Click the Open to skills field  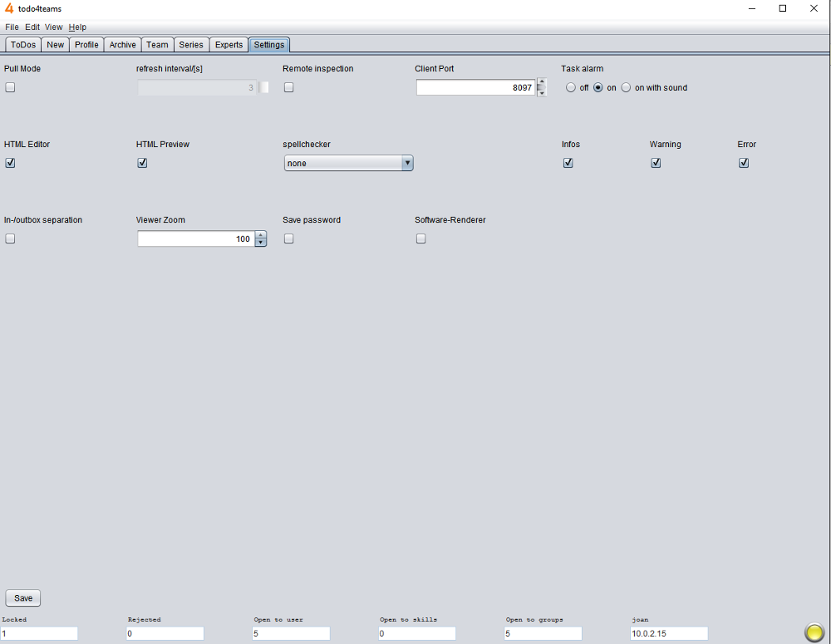[x=417, y=633]
